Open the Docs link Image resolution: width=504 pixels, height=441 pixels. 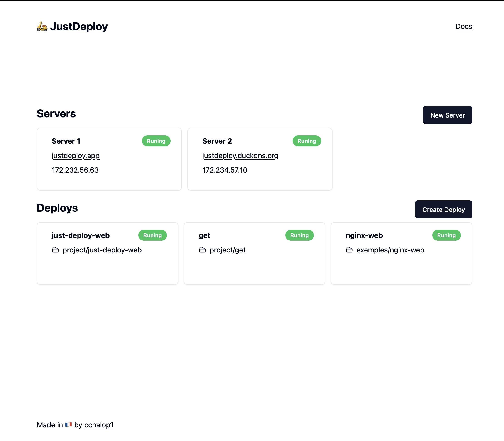(464, 26)
